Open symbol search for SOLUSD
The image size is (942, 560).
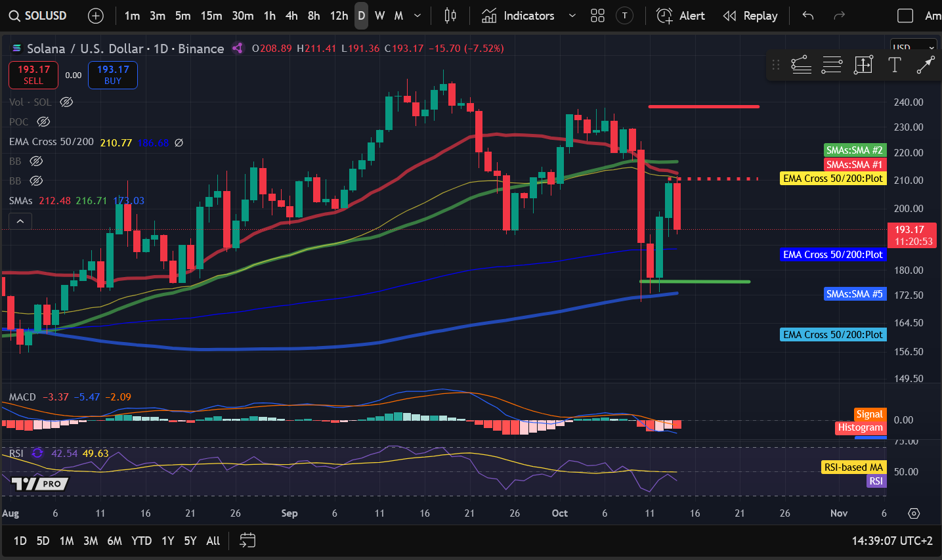[x=38, y=16]
